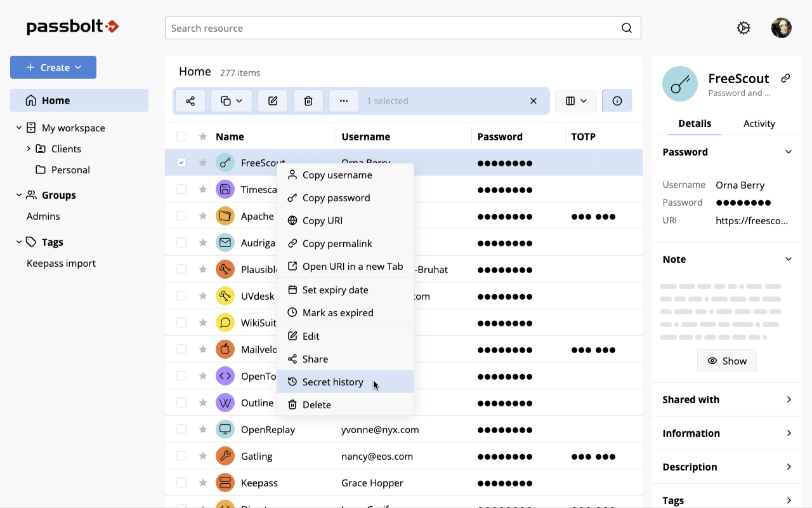Toggle the info panel icon
Screen dimensions: 812x508
tap(617, 101)
